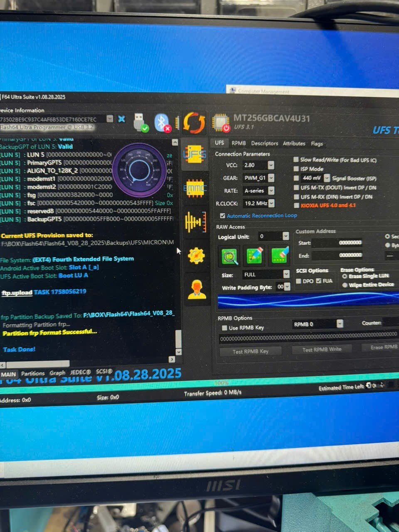The height and width of the screenshot is (532, 399).
Task: Click Test RPMB Write button
Action: [322, 349]
